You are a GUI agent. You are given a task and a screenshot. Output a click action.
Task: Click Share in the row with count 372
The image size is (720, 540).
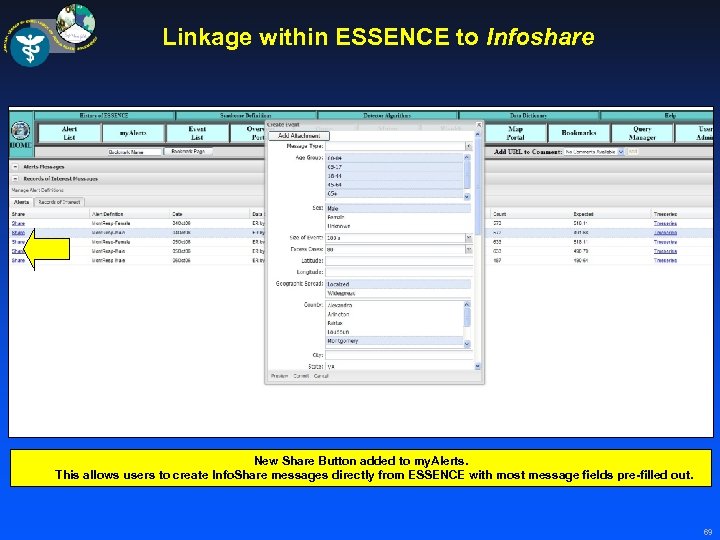click(x=18, y=223)
